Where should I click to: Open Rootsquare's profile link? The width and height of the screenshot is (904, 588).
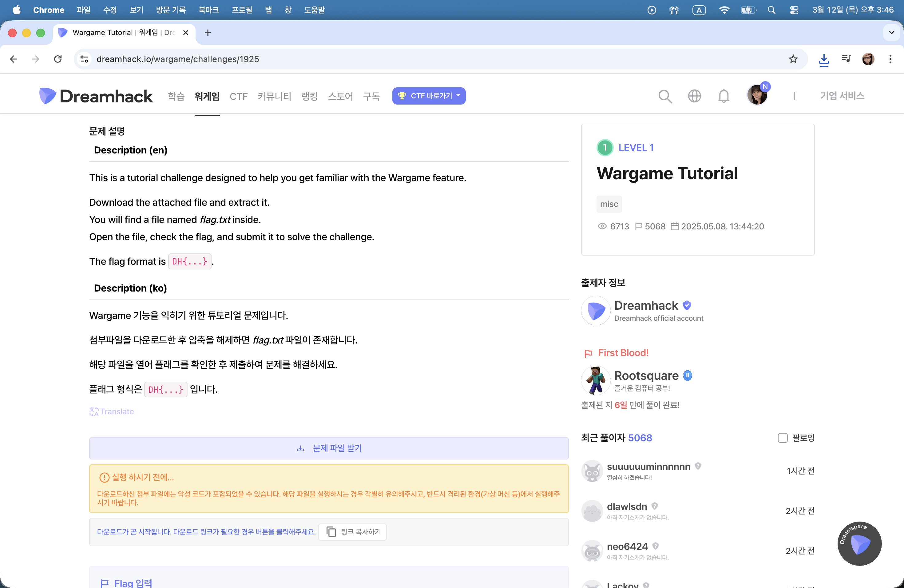[x=646, y=376]
